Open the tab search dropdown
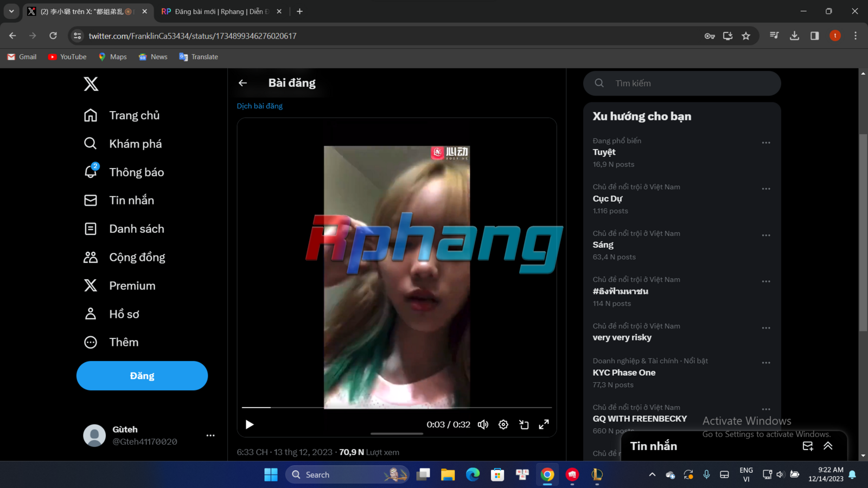The width and height of the screenshot is (868, 488). pyautogui.click(x=11, y=11)
